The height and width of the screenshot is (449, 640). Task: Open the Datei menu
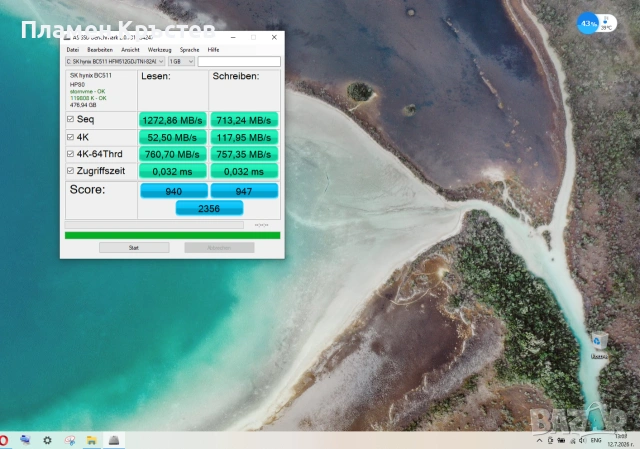coord(73,50)
